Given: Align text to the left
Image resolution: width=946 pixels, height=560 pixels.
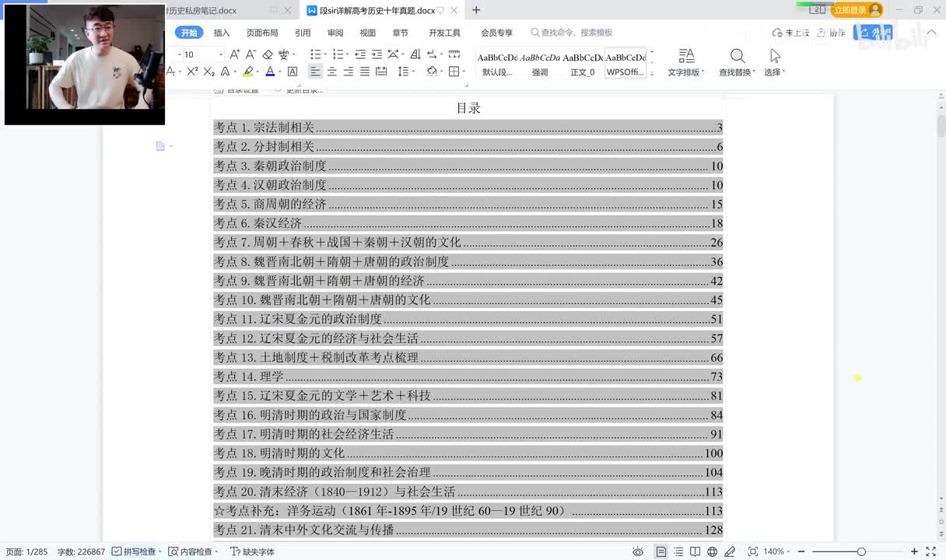Looking at the screenshot, I should (315, 72).
